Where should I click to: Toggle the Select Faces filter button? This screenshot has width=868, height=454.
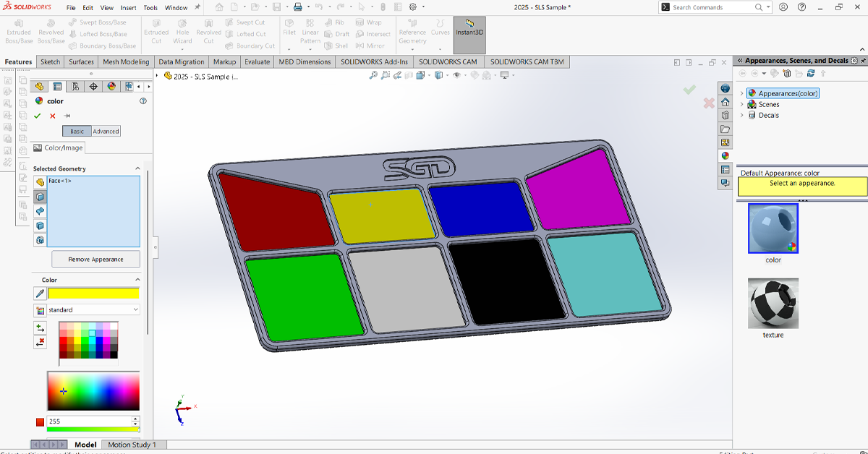(x=40, y=197)
